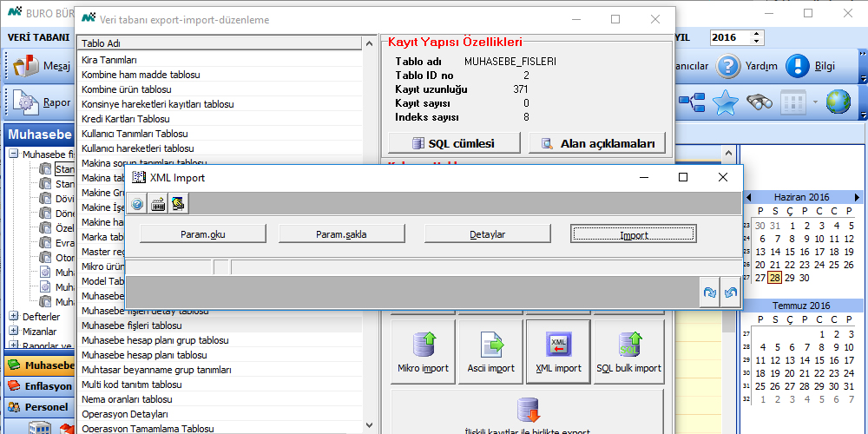Select Kullanıcı hareketleri tablosu row
Screen dimensions: 868x434
pyautogui.click(x=220, y=148)
